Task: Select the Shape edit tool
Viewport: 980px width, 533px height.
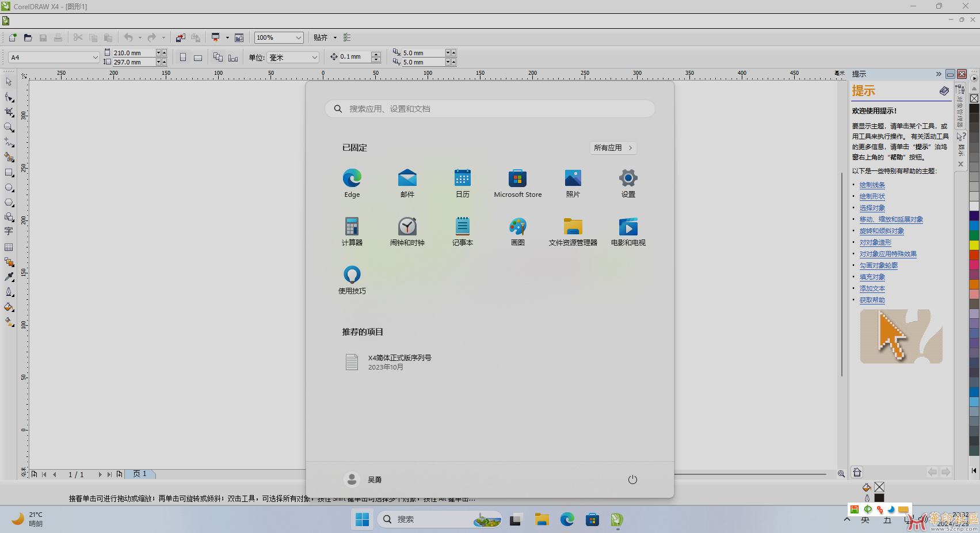Action: [9, 97]
